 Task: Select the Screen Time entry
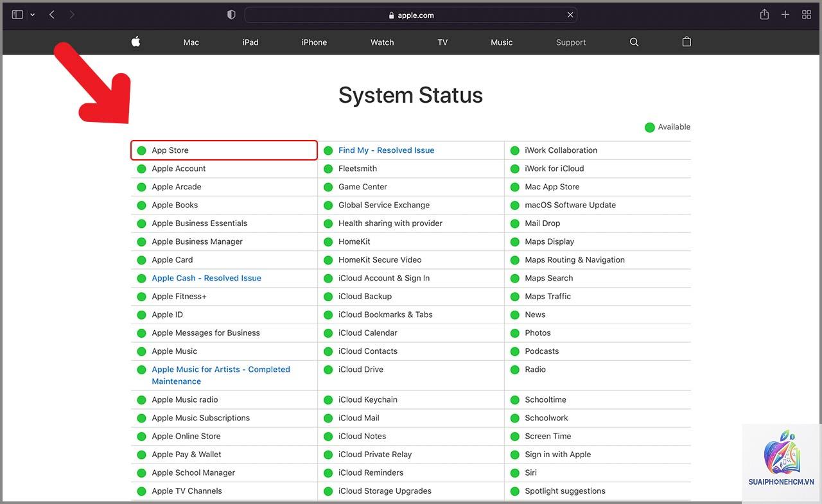pyautogui.click(x=548, y=436)
